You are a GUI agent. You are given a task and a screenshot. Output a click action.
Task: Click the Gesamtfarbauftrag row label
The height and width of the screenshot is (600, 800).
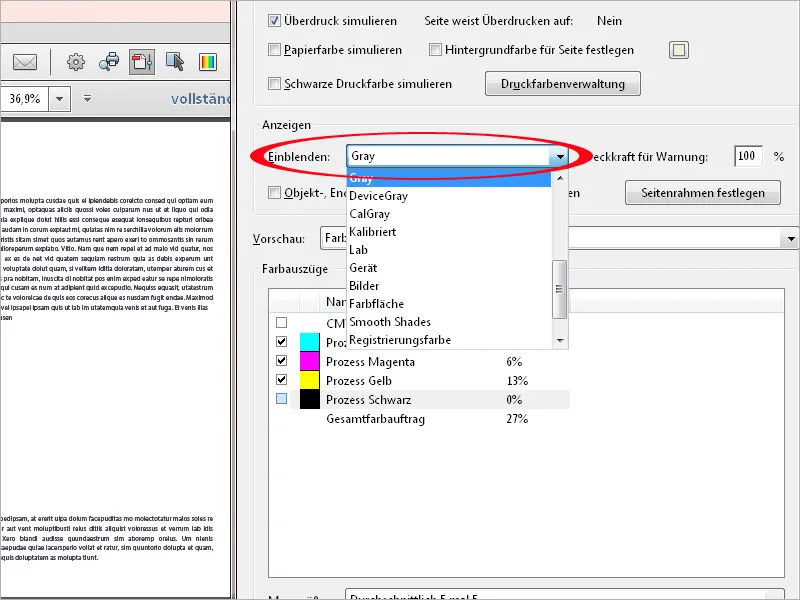(x=376, y=419)
